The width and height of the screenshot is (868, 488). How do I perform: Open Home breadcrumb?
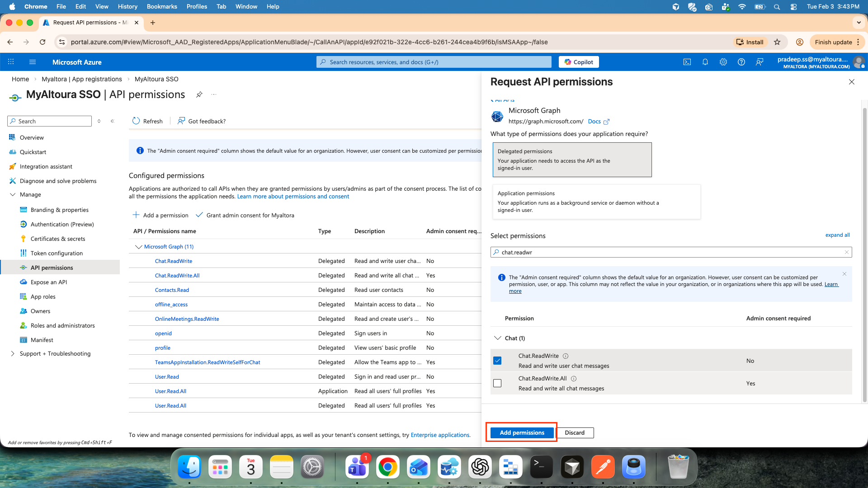click(20, 79)
